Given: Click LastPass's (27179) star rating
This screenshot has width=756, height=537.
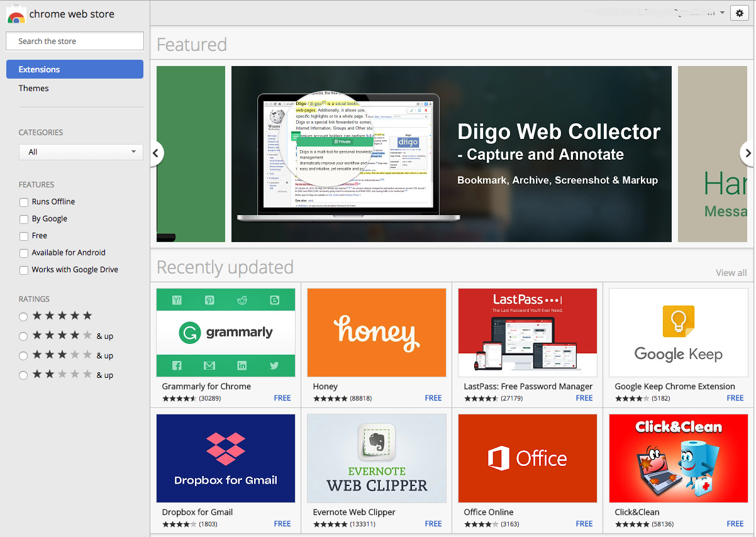Looking at the screenshot, I should coord(481,398).
